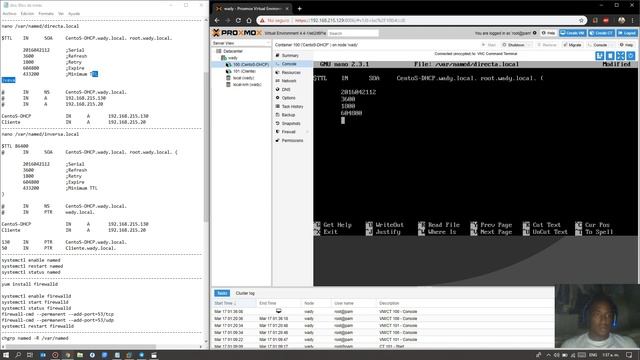Screen dimensions: 640x360
Task: Click the Proxmox search field
Action: (353, 33)
